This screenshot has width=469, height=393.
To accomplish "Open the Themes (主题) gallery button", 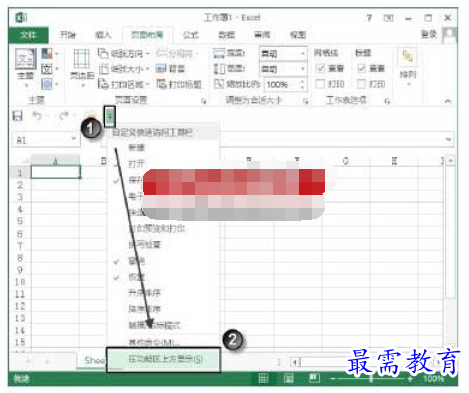I will click(x=26, y=68).
